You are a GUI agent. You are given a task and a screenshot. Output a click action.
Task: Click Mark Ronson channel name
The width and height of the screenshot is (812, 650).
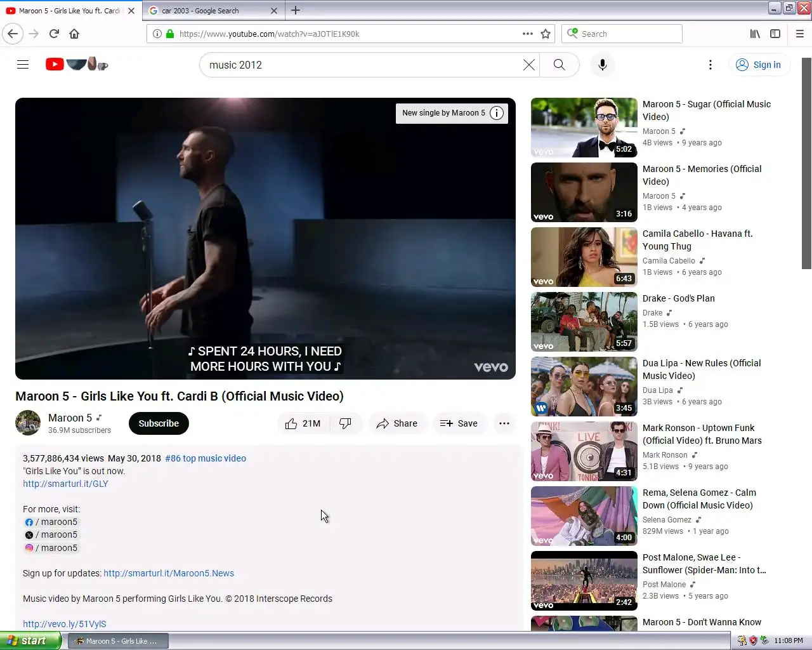(665, 455)
